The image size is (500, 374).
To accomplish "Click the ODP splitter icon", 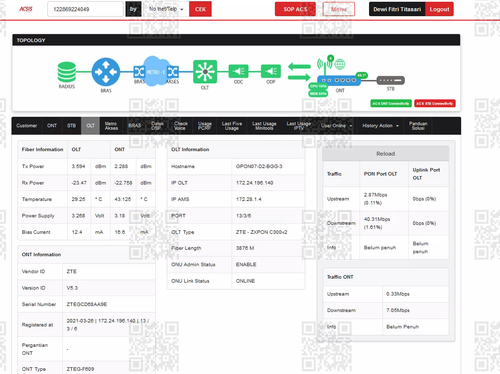I will point(271,71).
